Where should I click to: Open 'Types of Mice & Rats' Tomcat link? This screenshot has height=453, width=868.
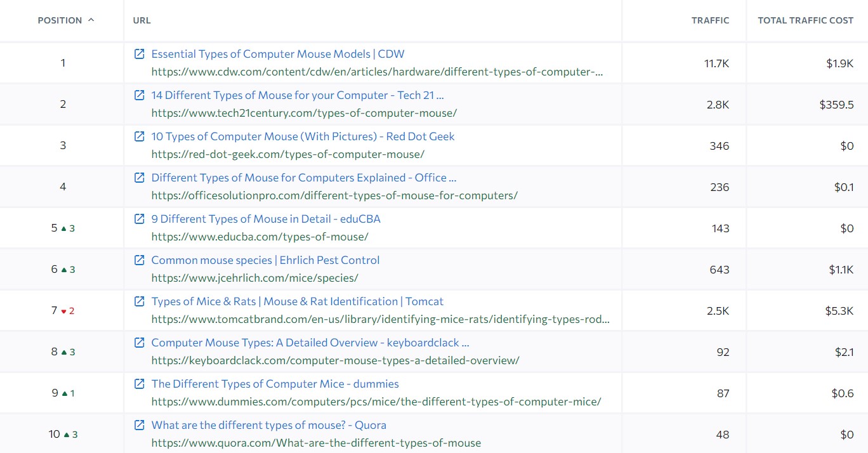298,301
